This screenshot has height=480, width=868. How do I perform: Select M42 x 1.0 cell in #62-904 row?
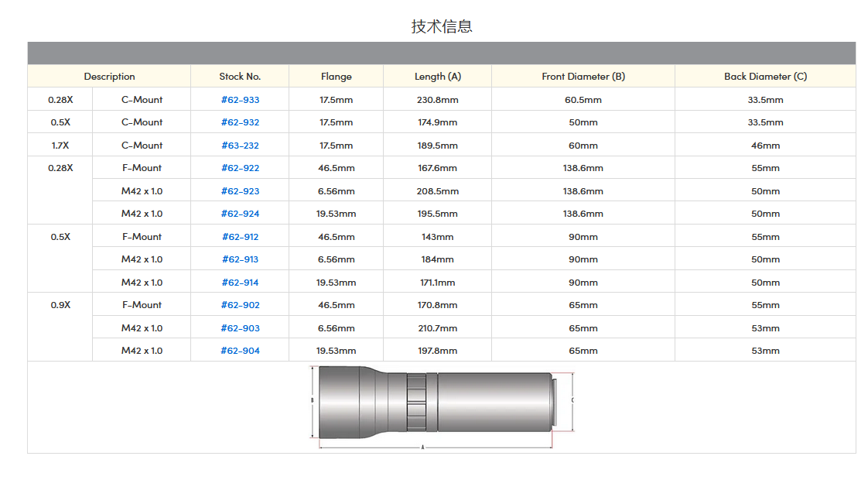point(142,351)
